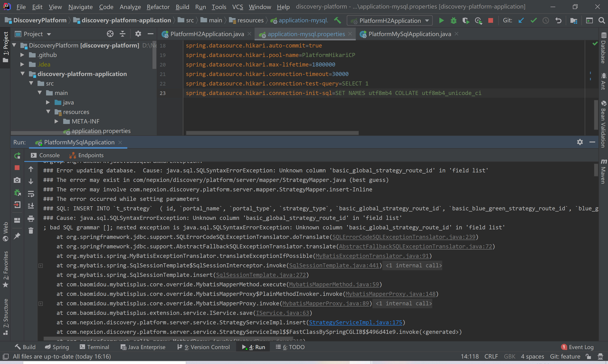The image size is (608, 364).
Task: Collapse the resources folder
Action: coord(48,112)
